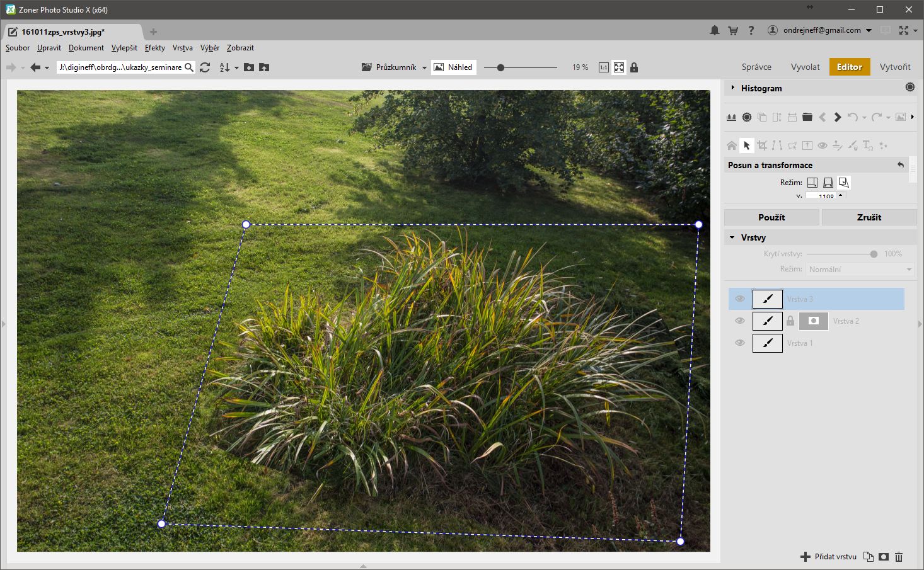Click the notifications bell icon
This screenshot has height=570, width=924.
coord(714,30)
